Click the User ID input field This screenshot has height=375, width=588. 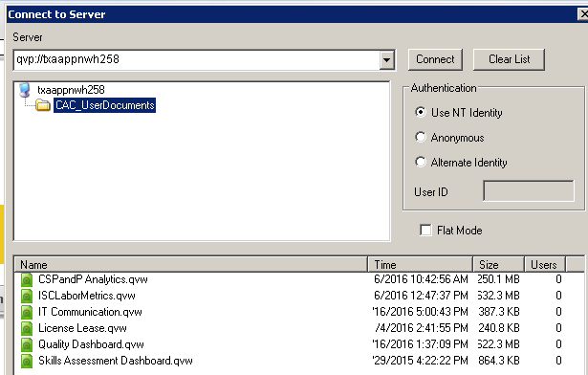point(529,191)
